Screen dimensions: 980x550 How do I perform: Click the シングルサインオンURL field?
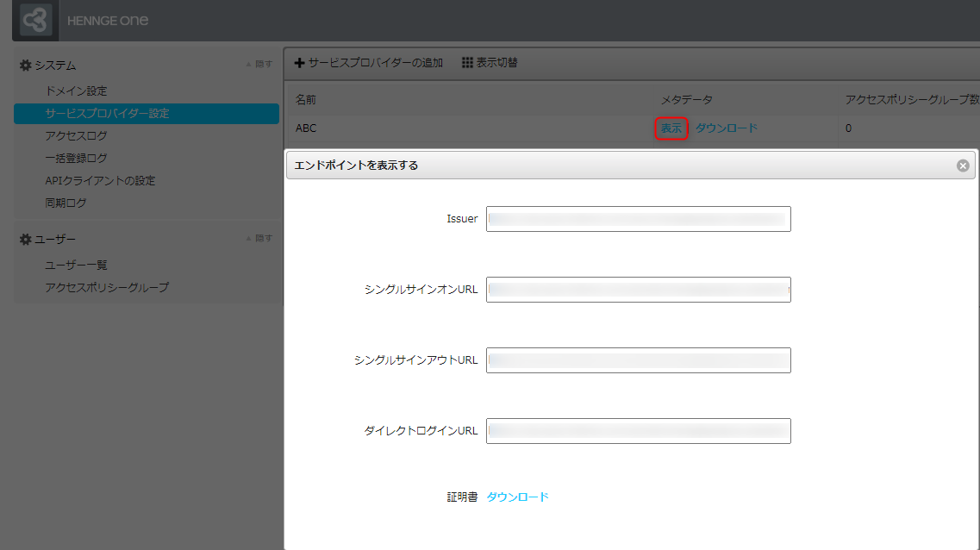pyautogui.click(x=638, y=290)
